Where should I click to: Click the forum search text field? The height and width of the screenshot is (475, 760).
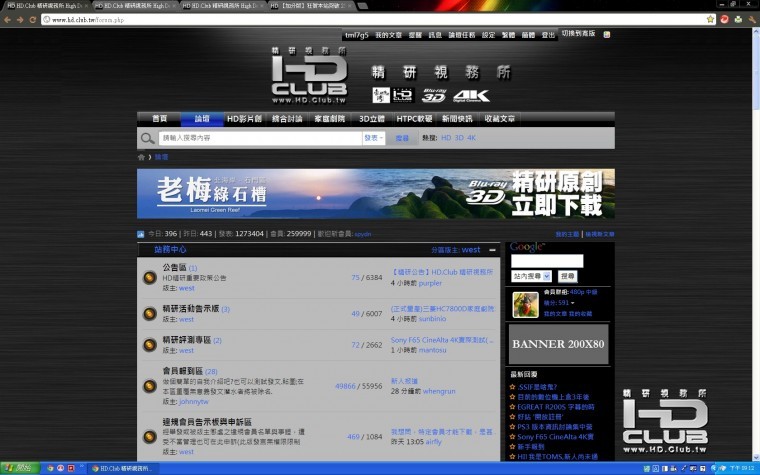click(260, 138)
